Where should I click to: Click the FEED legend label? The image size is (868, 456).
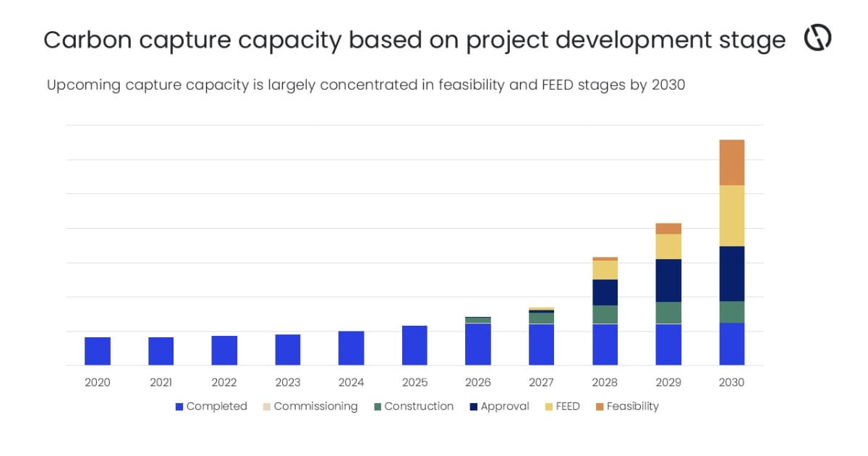click(568, 407)
